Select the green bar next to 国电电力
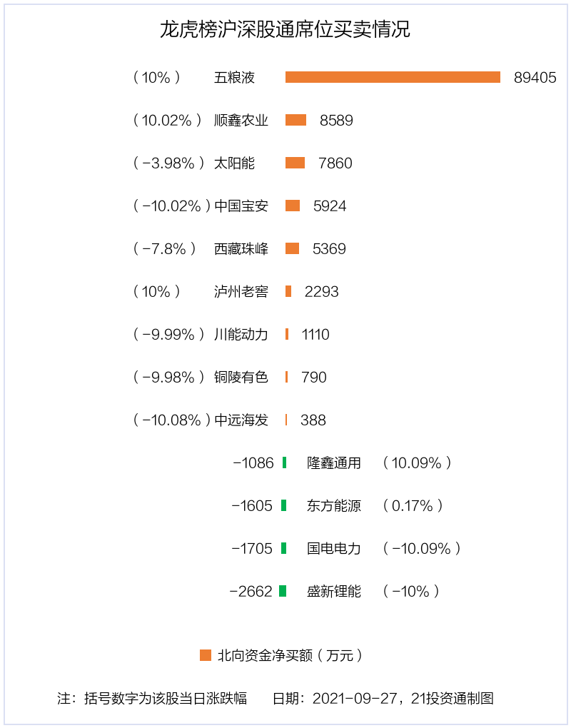Viewport: 571px width, 728px height. 284,548
